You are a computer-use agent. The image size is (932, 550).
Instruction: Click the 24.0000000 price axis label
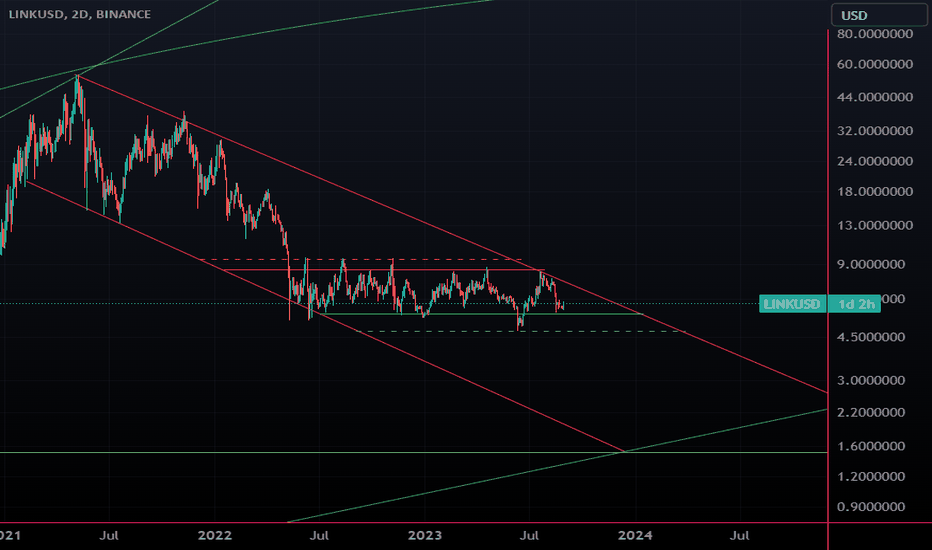click(x=874, y=161)
